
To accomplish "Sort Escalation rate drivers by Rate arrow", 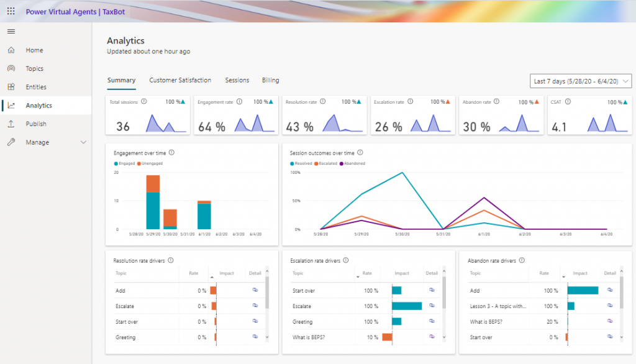I will 358,277.
